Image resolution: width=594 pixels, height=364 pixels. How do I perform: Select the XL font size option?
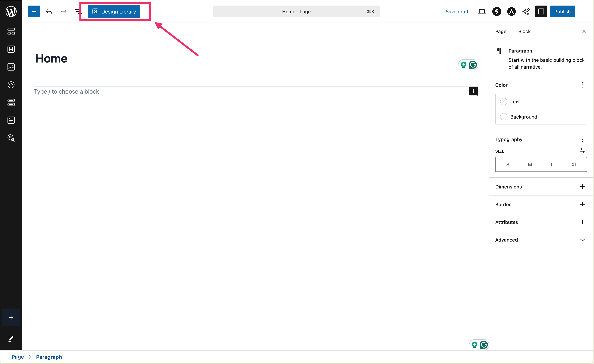[574, 164]
